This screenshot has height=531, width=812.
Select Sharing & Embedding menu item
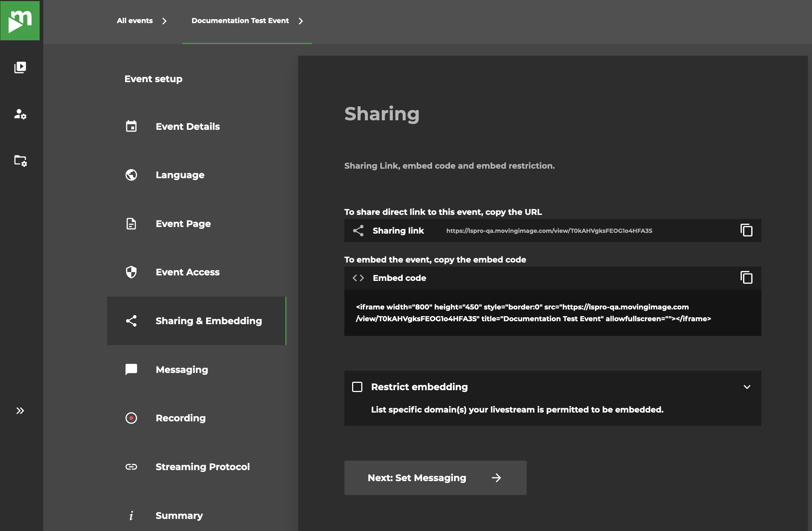pos(197,321)
